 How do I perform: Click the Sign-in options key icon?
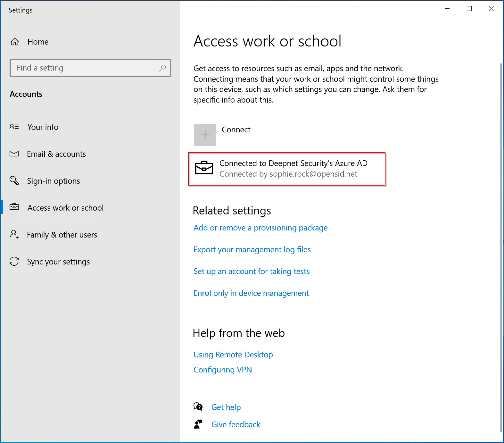pos(14,180)
